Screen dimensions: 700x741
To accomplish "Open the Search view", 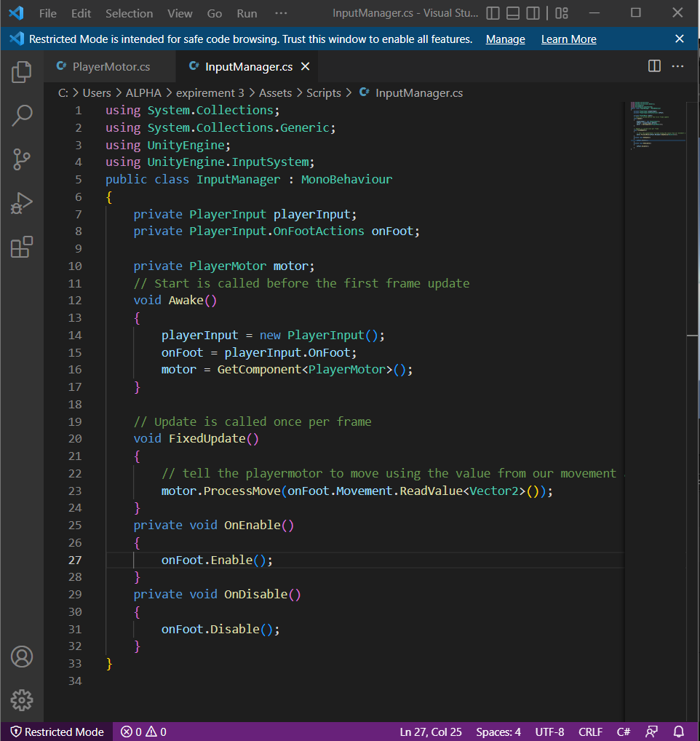I will coord(22,115).
